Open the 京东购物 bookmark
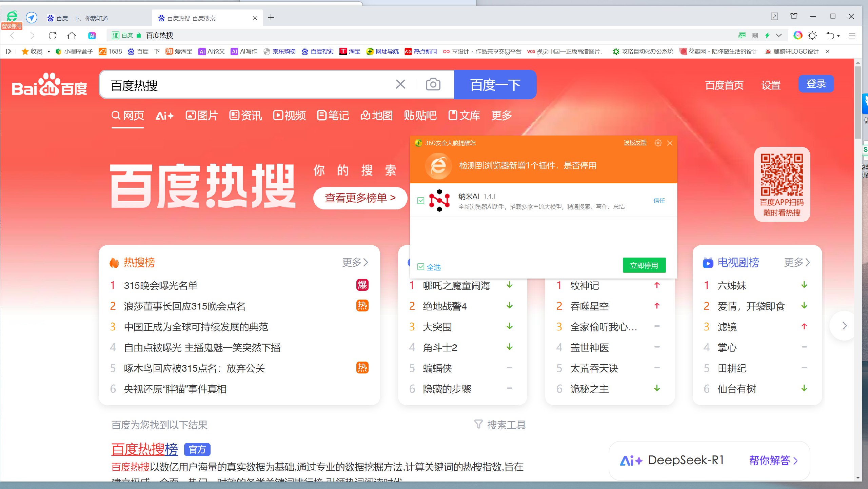868x489 pixels. click(x=280, y=52)
